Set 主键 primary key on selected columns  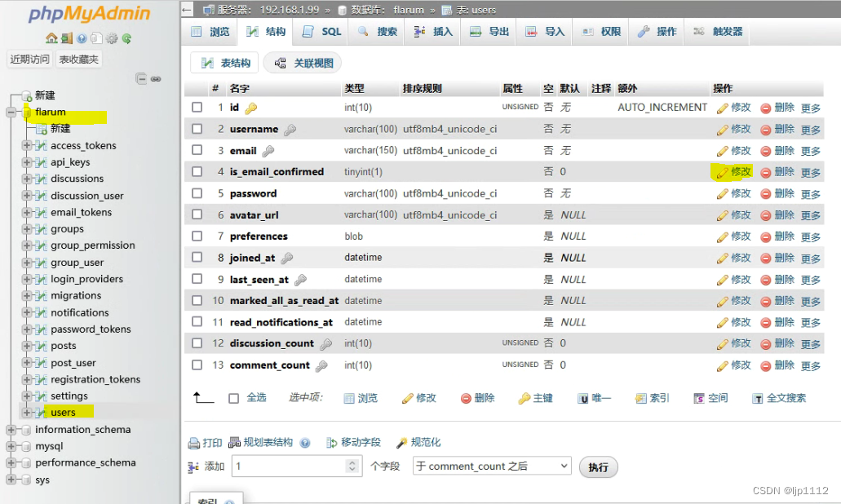[536, 397]
